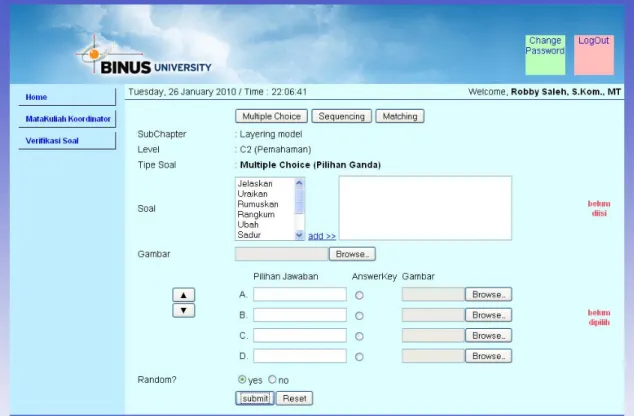This screenshot has width=634, height=416.
Task: Browse for the main Gambar image
Action: [352, 254]
